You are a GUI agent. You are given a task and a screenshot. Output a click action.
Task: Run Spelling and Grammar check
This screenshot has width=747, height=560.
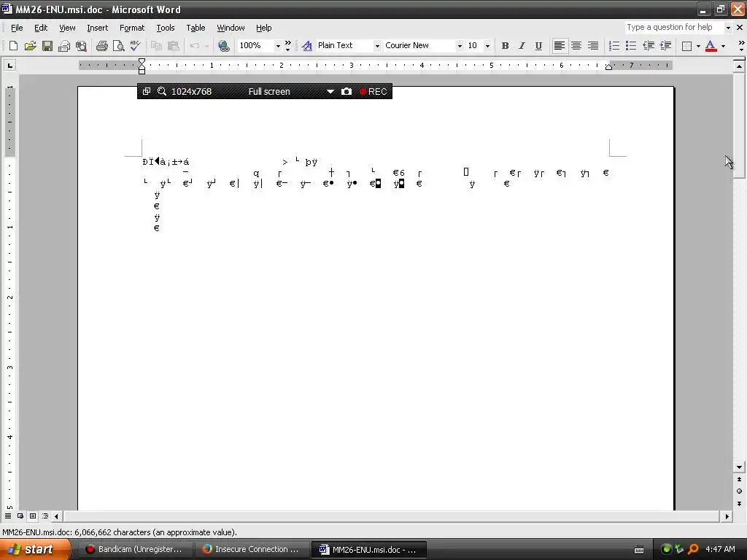pos(135,46)
